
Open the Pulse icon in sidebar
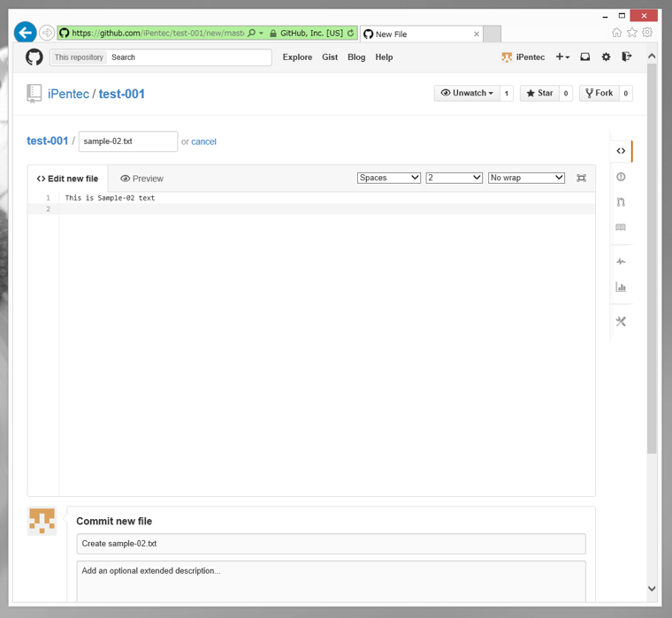(621, 262)
